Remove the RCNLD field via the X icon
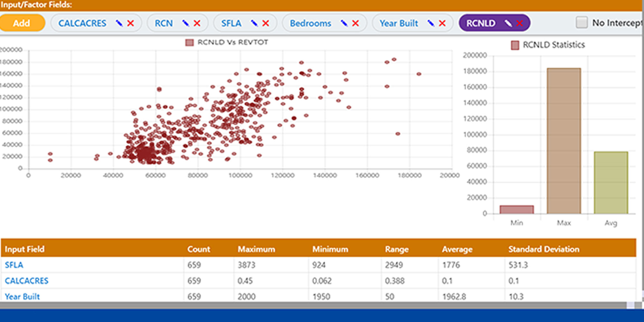Image resolution: width=644 pixels, height=322 pixels. (519, 23)
